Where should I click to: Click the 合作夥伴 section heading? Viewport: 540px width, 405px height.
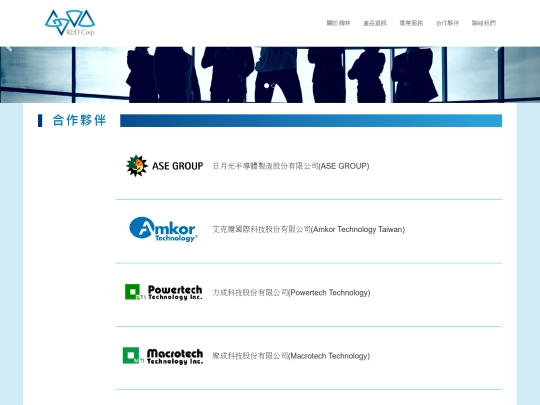point(79,121)
